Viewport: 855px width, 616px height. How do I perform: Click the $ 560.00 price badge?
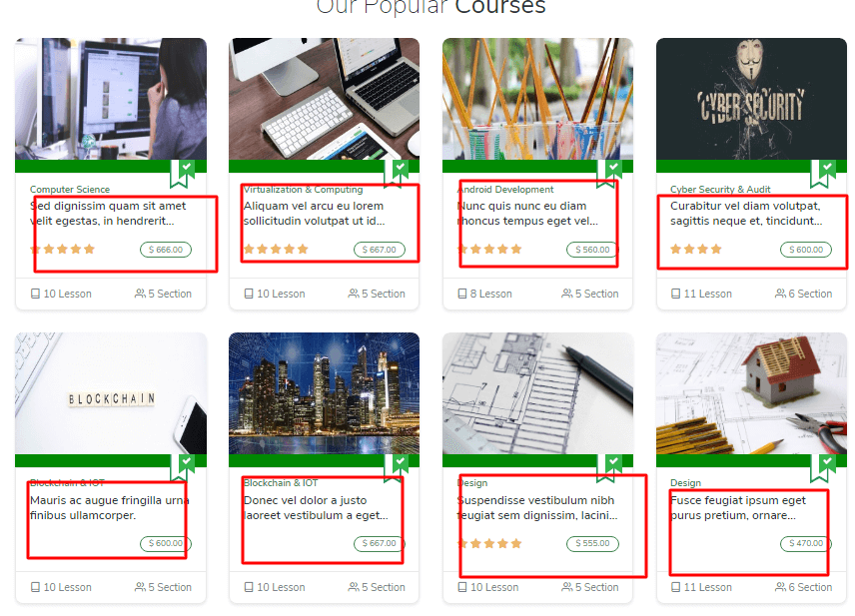click(x=592, y=250)
